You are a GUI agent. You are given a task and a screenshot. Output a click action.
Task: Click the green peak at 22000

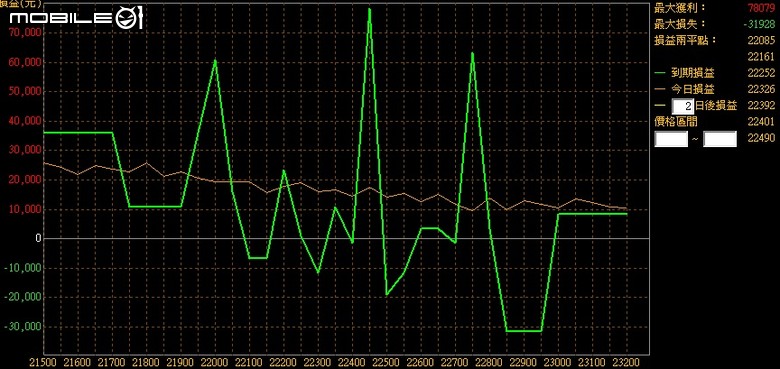tap(215, 61)
